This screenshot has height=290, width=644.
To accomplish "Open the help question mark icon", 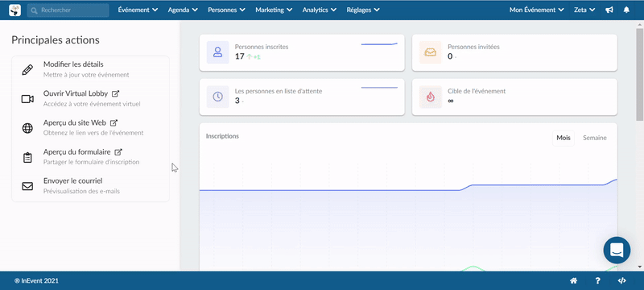I will tap(598, 281).
